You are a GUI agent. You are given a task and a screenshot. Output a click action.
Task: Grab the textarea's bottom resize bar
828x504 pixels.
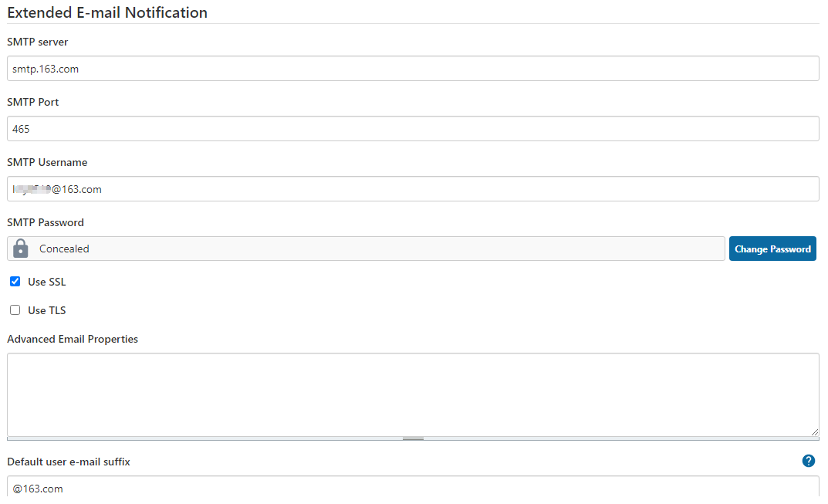pos(413,438)
